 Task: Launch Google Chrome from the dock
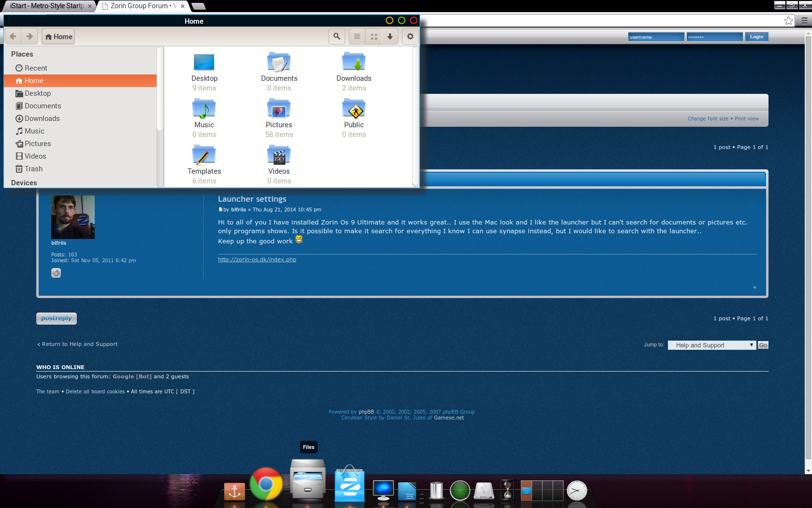click(x=266, y=484)
